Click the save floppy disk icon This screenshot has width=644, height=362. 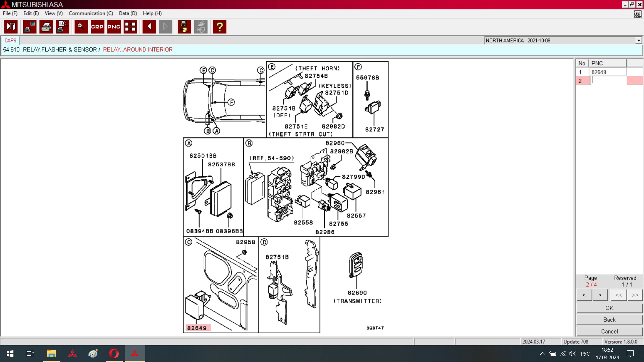point(184,27)
